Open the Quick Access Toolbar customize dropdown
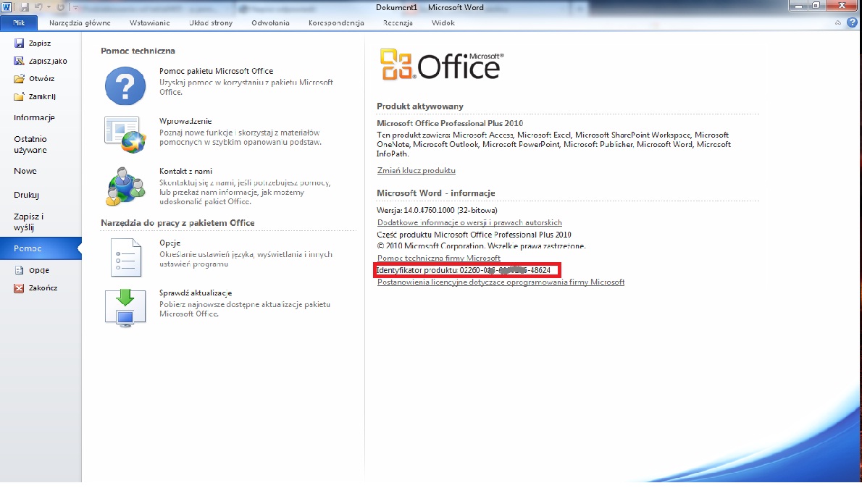This screenshot has height=504, width=862. tap(75, 8)
